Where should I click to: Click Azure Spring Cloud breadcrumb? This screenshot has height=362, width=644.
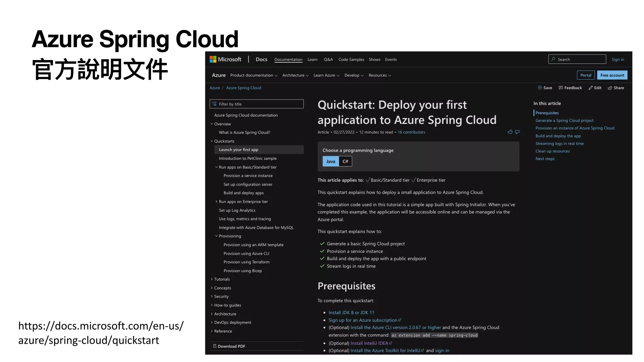243,88
